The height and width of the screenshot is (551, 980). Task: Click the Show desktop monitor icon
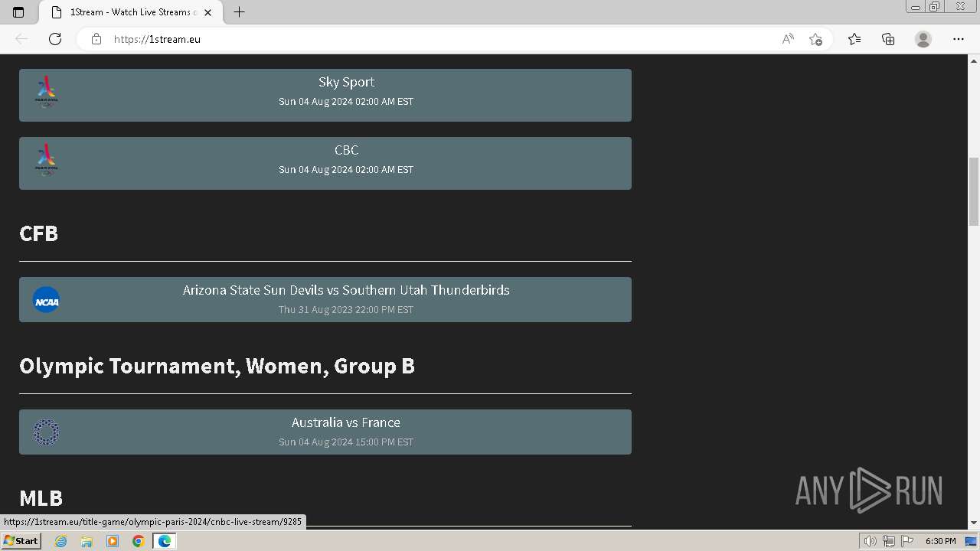[971, 541]
